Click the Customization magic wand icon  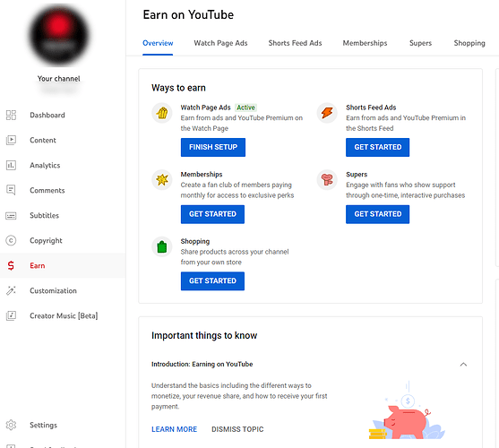pyautogui.click(x=11, y=290)
